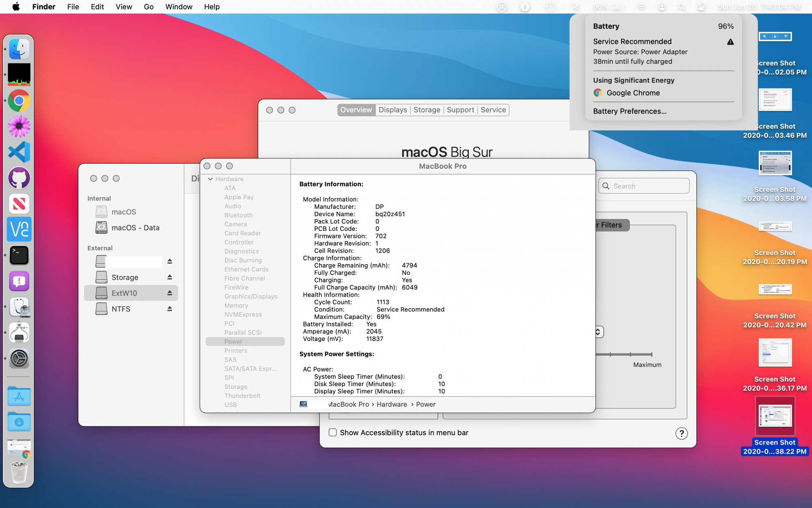Open Battery Preferences…
Screen dimensions: 812x508
630,111
